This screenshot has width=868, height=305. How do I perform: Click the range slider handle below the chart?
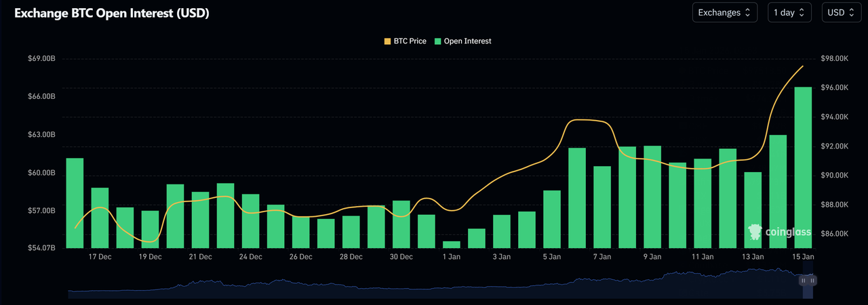(808, 281)
